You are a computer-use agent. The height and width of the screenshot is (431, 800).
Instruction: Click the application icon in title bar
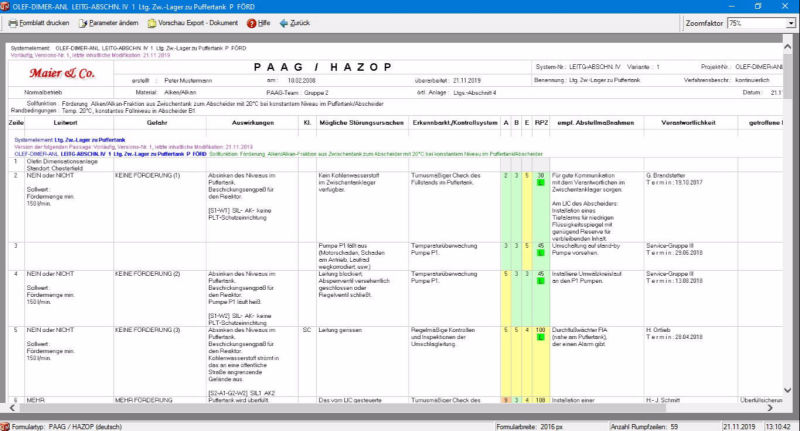pos(6,5)
